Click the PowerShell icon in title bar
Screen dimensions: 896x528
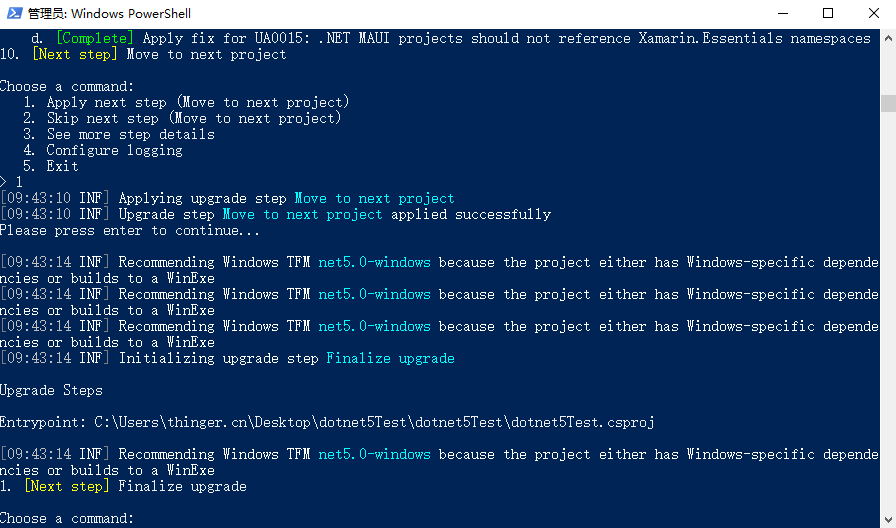(14, 13)
